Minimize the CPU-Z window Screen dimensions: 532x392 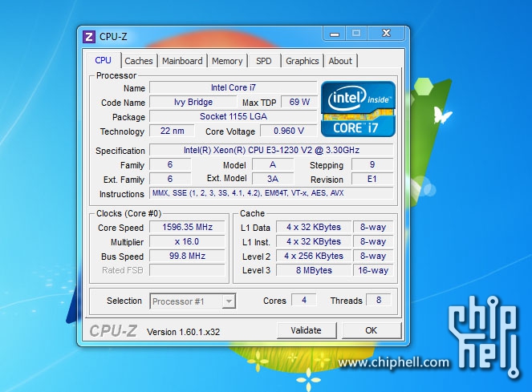tap(335, 34)
